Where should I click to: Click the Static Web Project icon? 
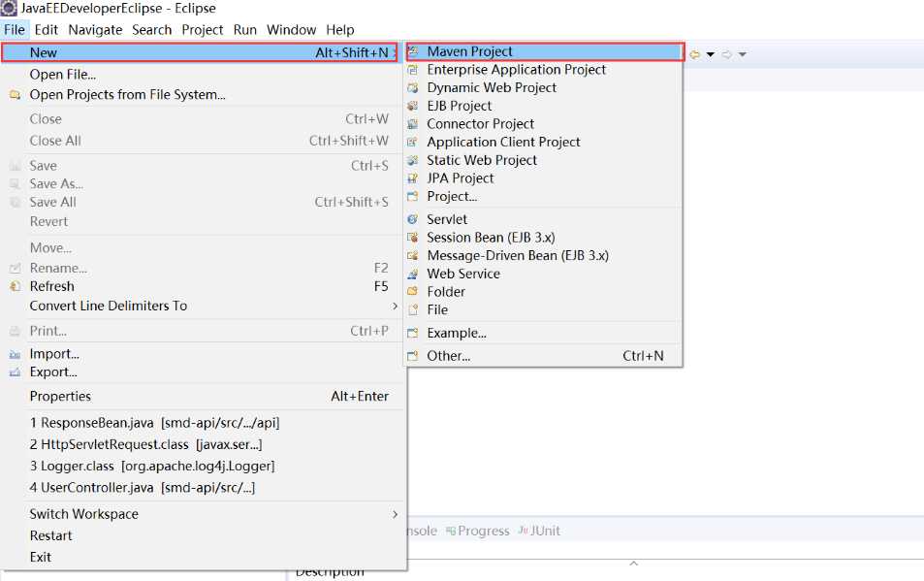(412, 160)
